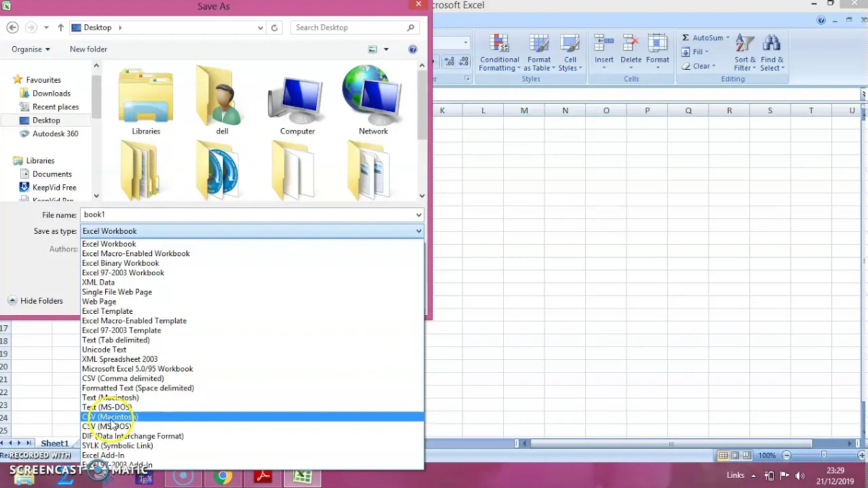Open the Save as type dropdown arrow

click(x=418, y=231)
